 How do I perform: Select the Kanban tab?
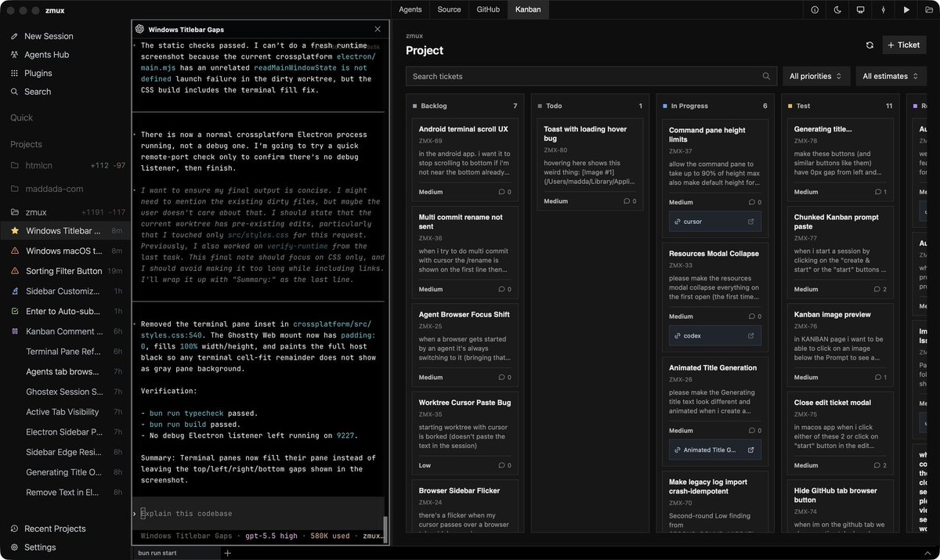pyautogui.click(x=528, y=9)
